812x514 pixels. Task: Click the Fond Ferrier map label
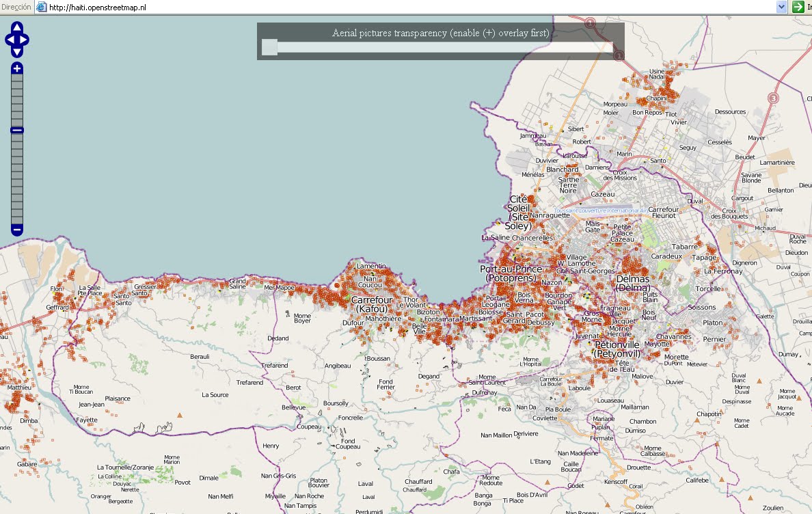[x=385, y=384]
